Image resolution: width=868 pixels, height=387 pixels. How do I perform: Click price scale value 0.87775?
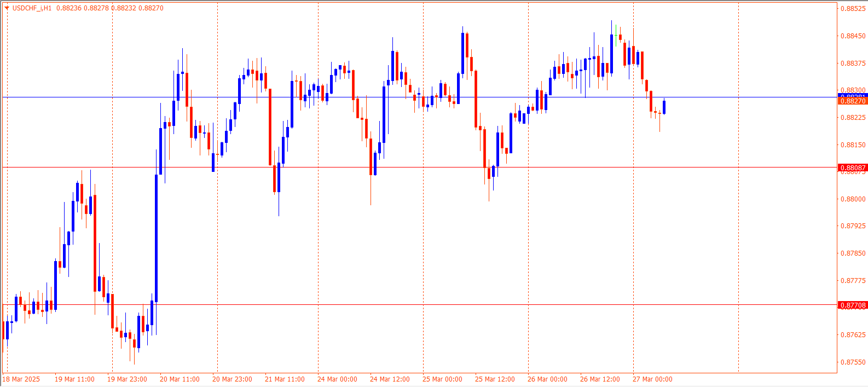[x=853, y=281]
